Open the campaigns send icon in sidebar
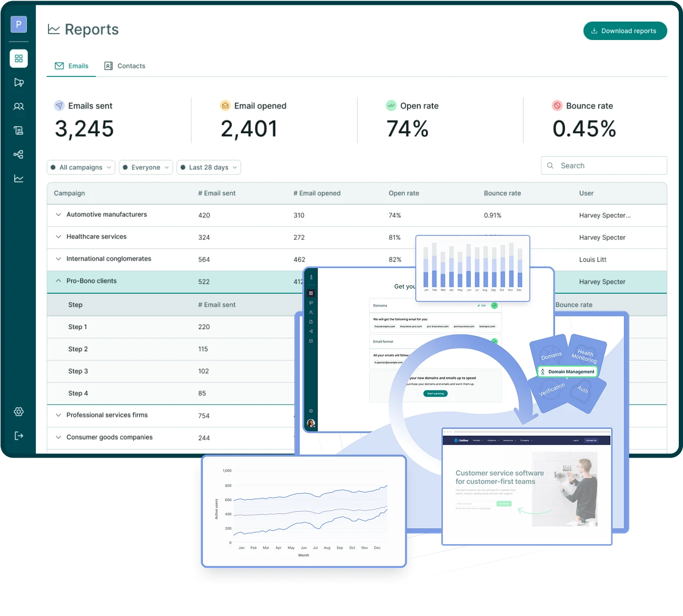Image resolution: width=683 pixels, height=616 pixels. click(18, 82)
